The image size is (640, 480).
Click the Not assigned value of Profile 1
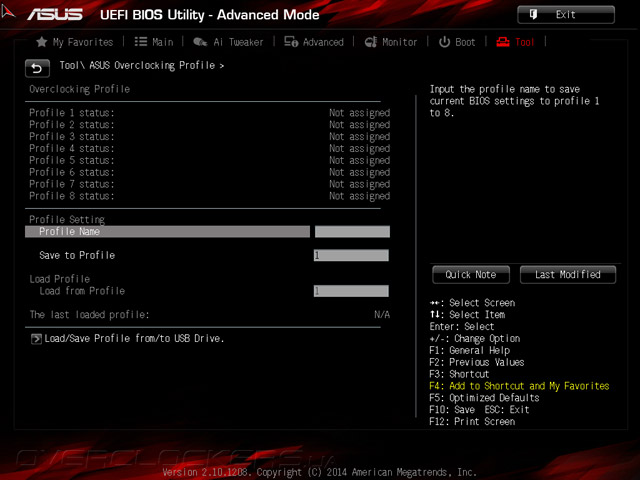360,113
